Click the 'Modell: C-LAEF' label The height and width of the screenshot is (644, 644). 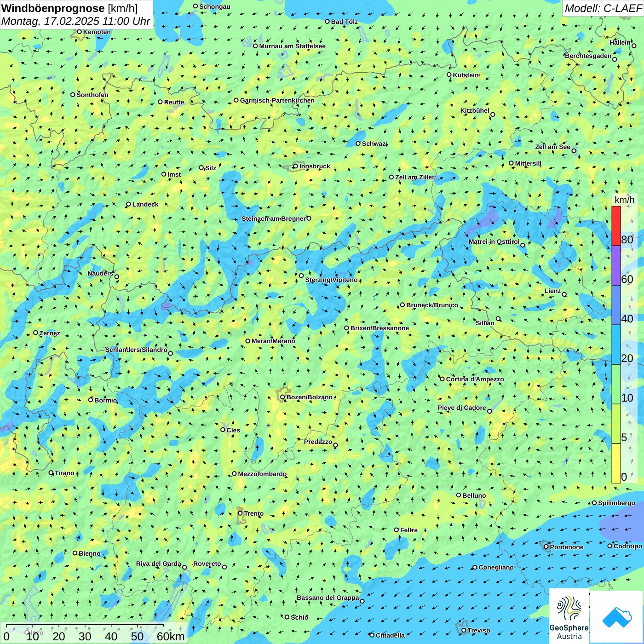pos(603,8)
